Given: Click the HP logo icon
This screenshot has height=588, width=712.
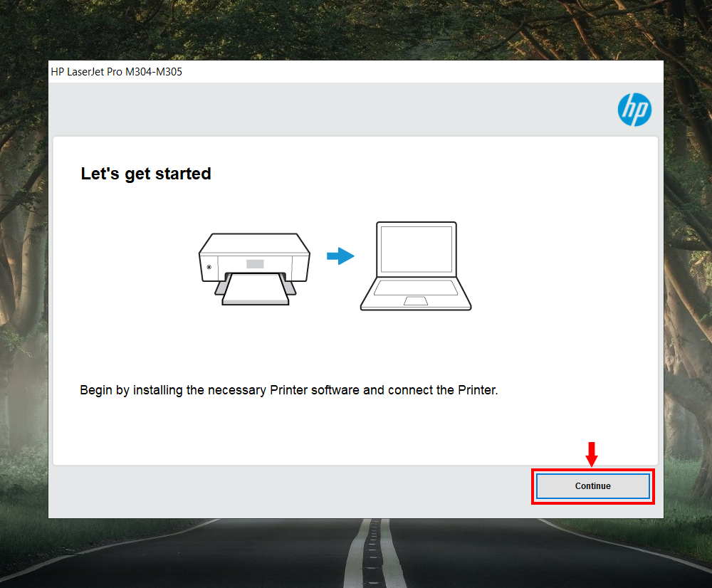Looking at the screenshot, I should [634, 110].
